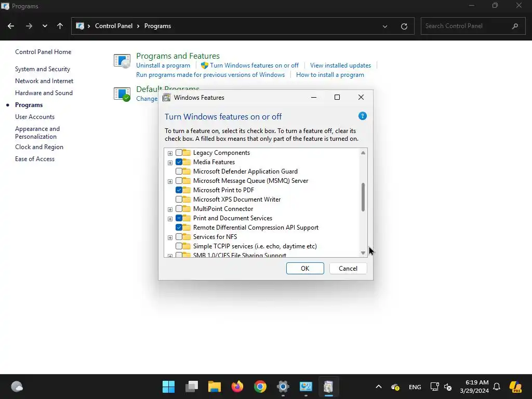
Task: Open the weather widget icon on taskbar
Action: click(x=17, y=387)
